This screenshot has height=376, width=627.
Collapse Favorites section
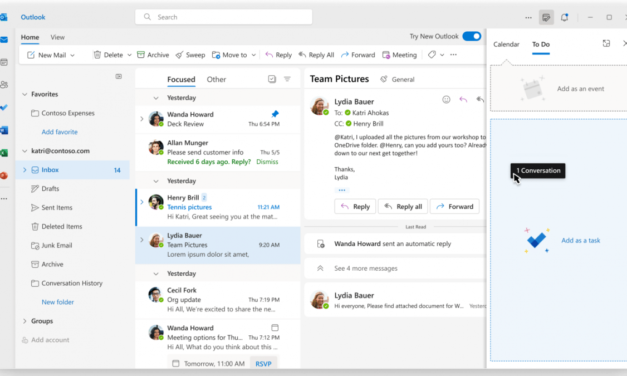tap(24, 94)
